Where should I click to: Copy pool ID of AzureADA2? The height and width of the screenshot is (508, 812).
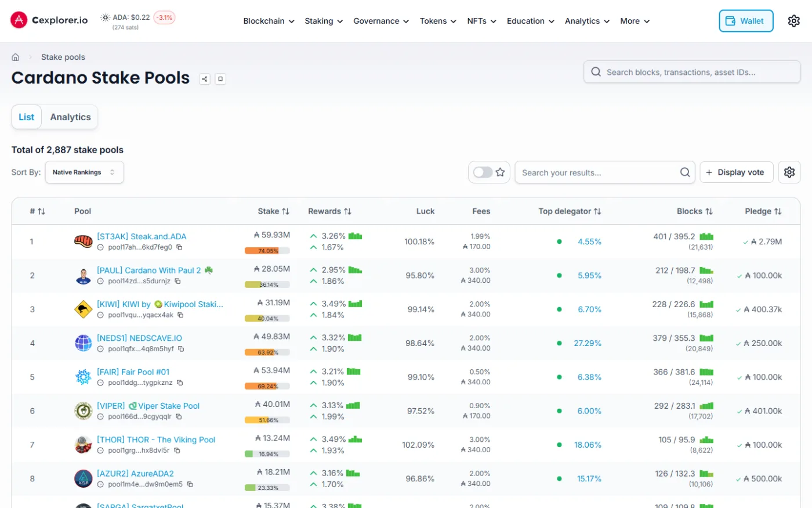(x=190, y=484)
